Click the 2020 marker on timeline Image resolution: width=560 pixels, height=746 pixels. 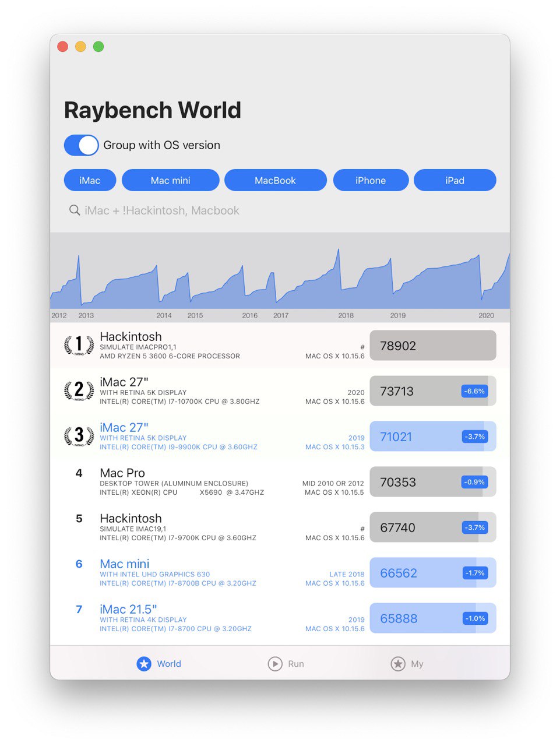tap(487, 315)
